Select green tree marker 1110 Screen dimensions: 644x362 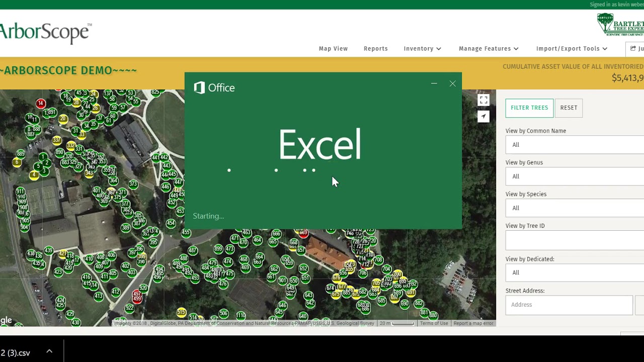tap(241, 315)
